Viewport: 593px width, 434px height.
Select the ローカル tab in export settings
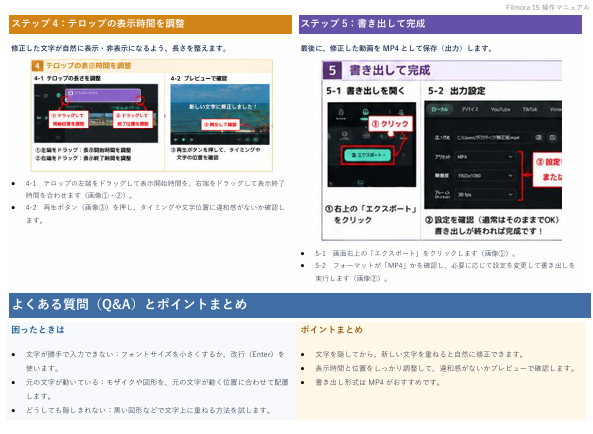click(440, 109)
